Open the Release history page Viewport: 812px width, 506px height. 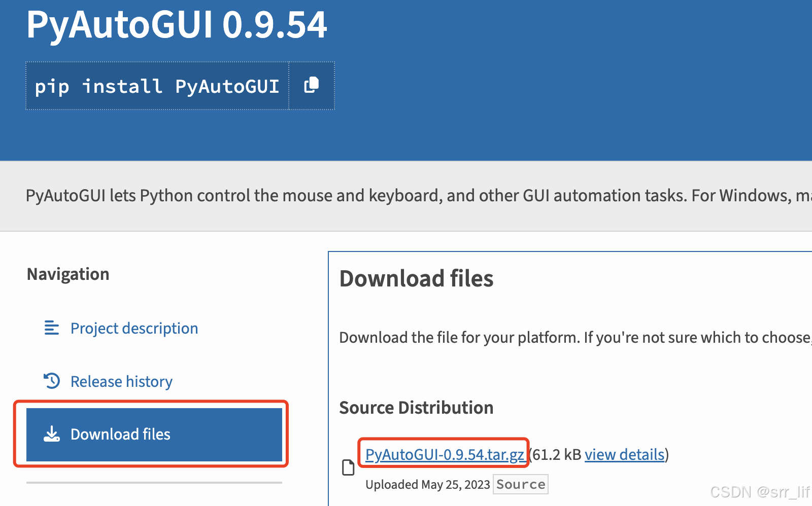(x=121, y=381)
